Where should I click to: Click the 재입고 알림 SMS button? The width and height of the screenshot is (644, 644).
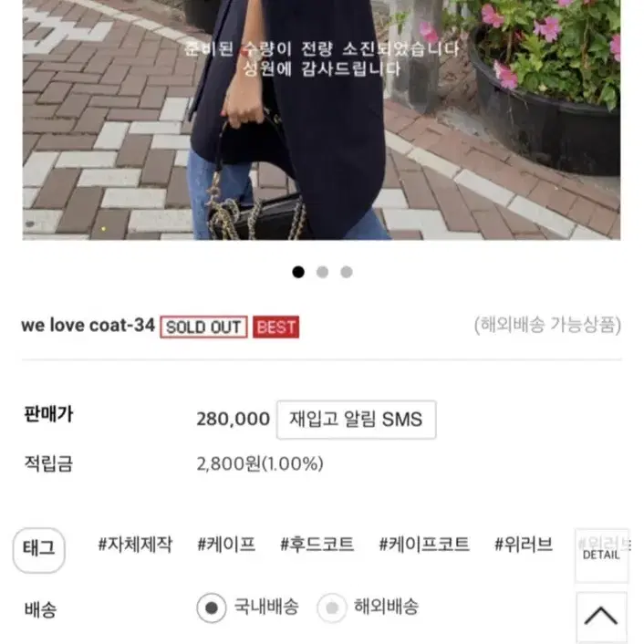[357, 420]
